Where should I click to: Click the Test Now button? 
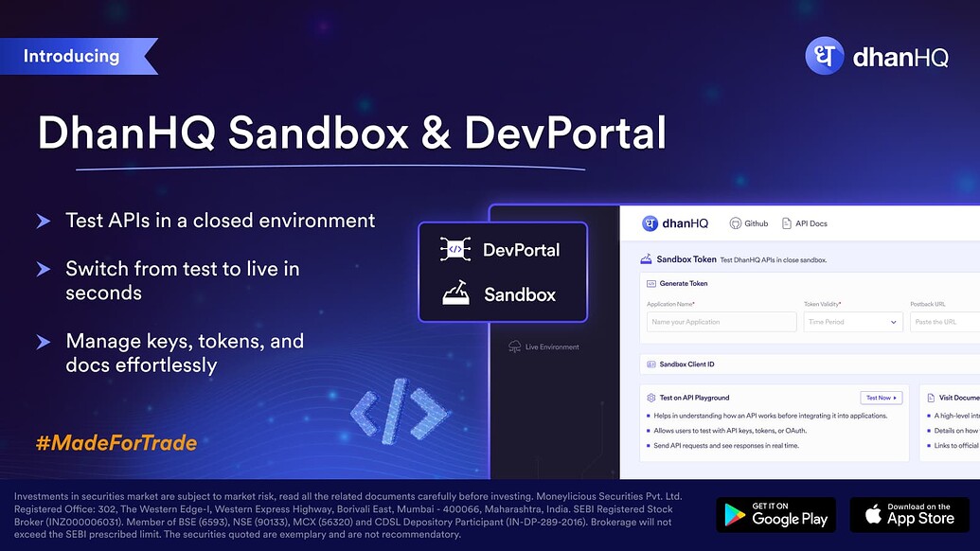[x=881, y=398]
